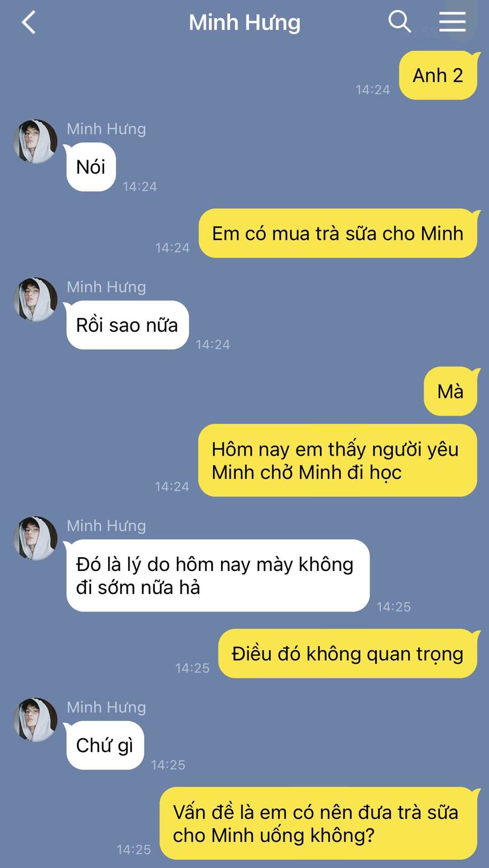This screenshot has width=489, height=868.
Task: Tap the avatar beside 'Đó là lý do' message
Action: (35, 538)
